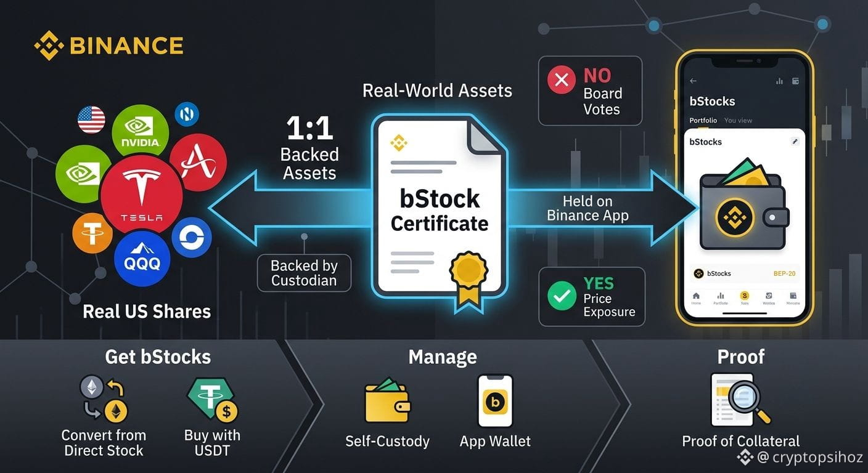868x473 pixels.
Task: Tap the bStocks heading on the white card
Action: click(x=705, y=142)
